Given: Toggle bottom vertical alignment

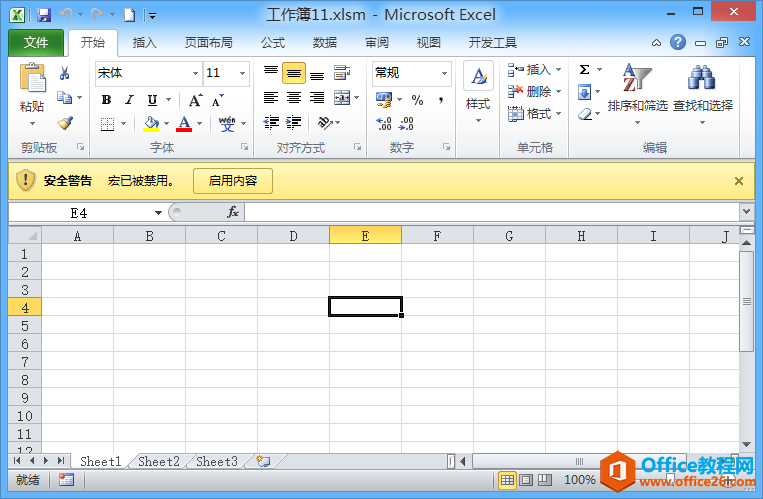Looking at the screenshot, I should click(317, 73).
